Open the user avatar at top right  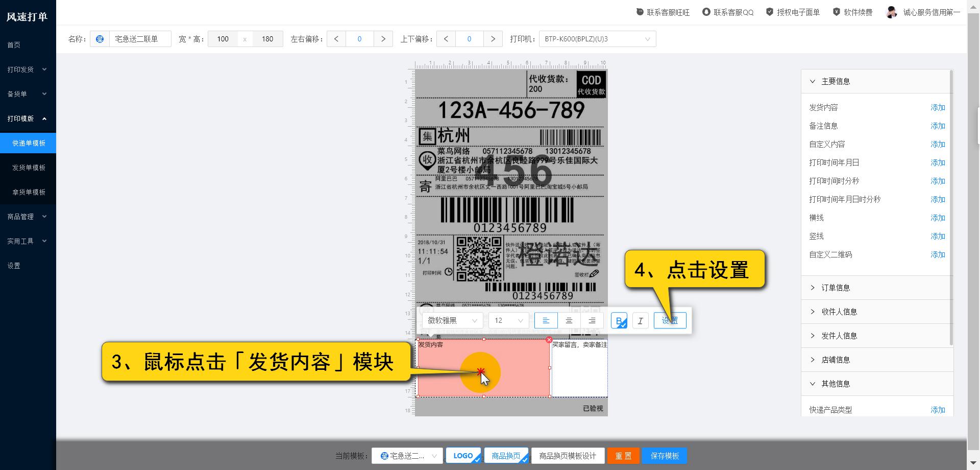(x=892, y=11)
